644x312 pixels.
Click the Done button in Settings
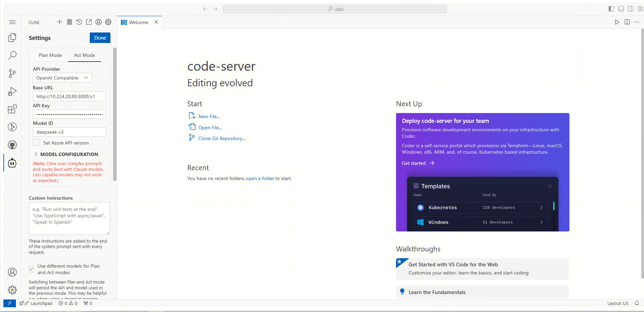point(100,38)
